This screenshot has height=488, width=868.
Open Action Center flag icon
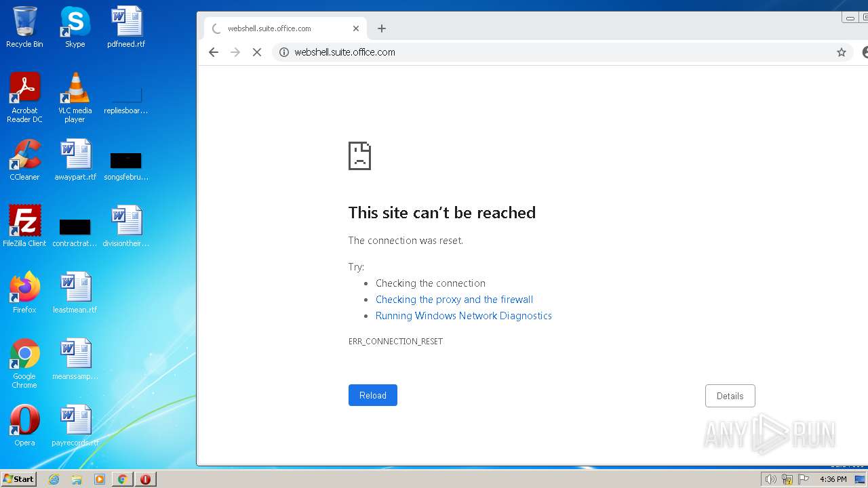804,479
